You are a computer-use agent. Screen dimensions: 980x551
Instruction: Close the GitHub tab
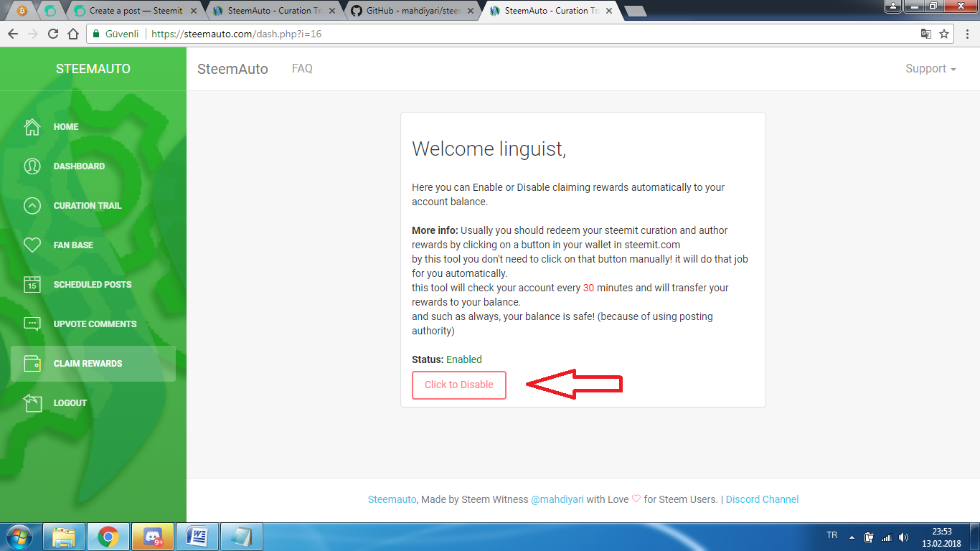coord(471,11)
